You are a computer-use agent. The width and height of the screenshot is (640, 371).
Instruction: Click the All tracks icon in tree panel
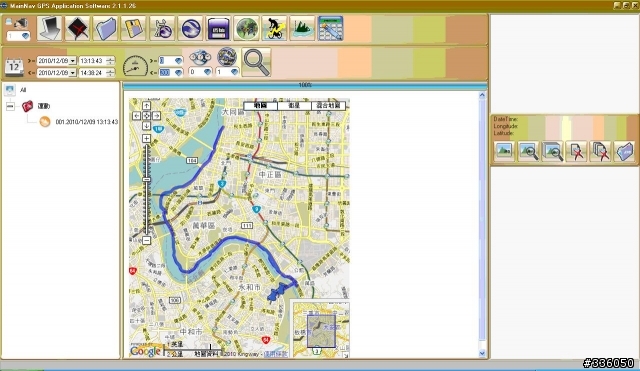(x=10, y=90)
